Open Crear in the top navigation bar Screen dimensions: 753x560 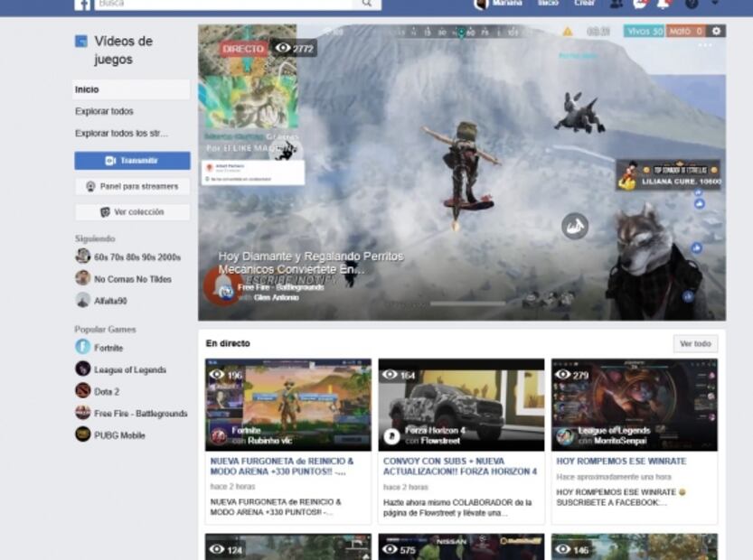(x=585, y=4)
